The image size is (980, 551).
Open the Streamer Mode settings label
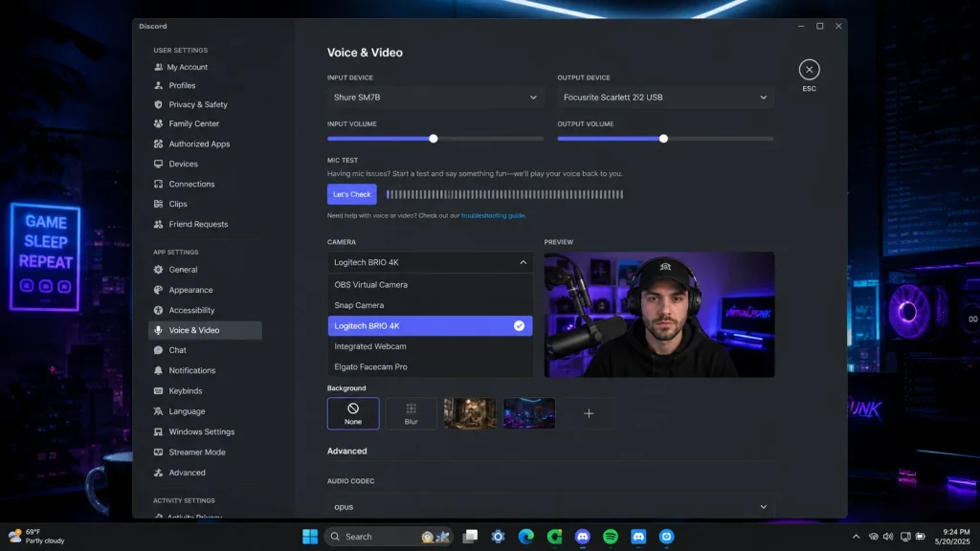(197, 452)
